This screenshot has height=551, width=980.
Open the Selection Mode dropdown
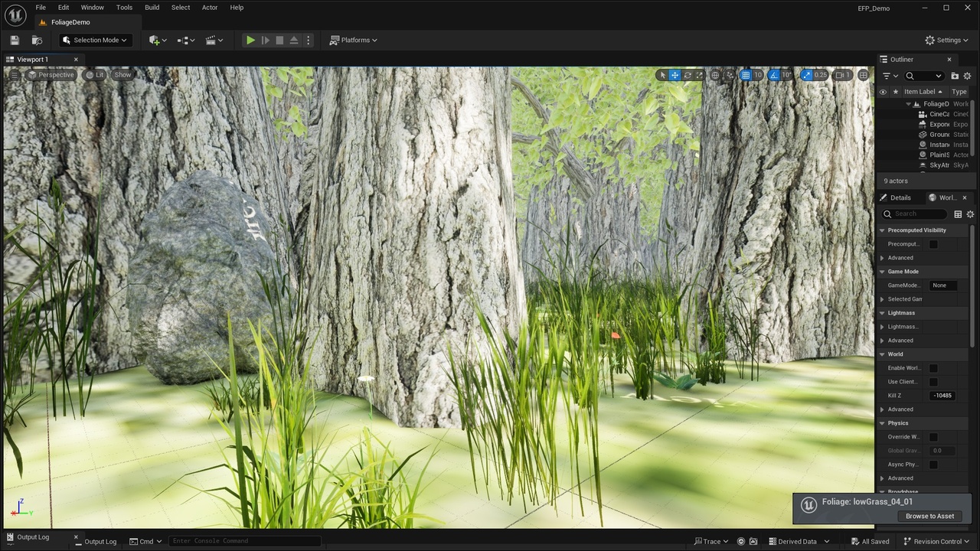point(95,40)
